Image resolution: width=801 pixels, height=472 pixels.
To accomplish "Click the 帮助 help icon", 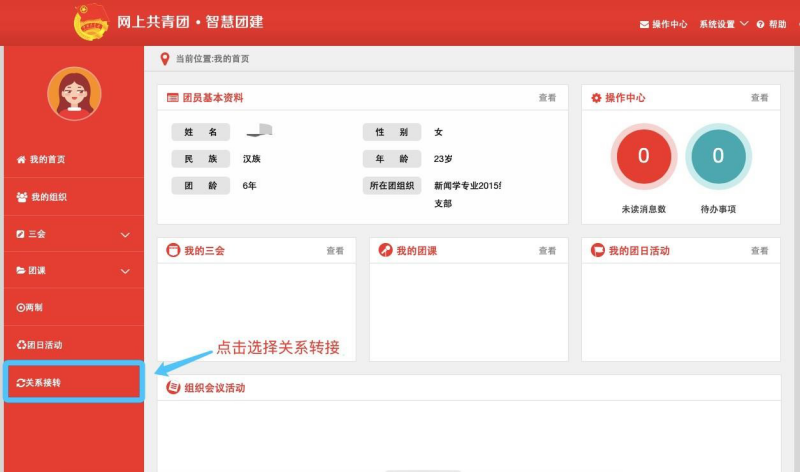I will click(761, 24).
